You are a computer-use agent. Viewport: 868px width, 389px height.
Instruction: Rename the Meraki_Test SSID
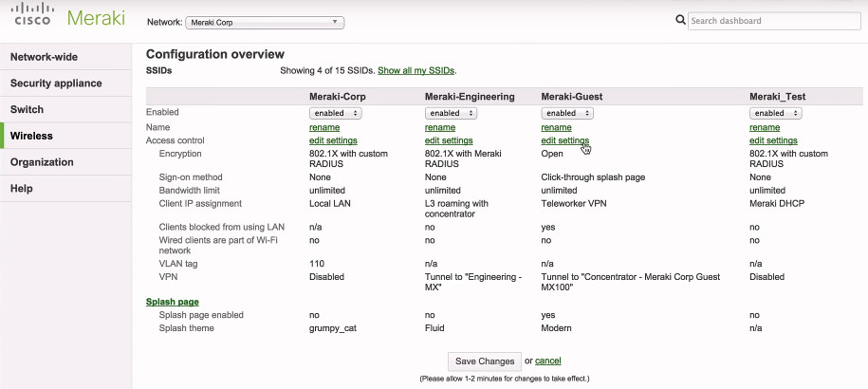click(765, 128)
